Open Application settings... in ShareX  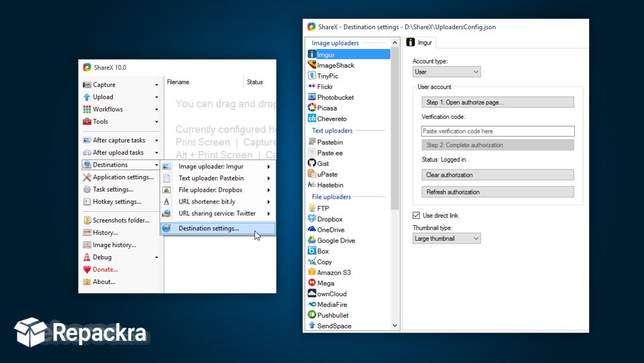120,177
